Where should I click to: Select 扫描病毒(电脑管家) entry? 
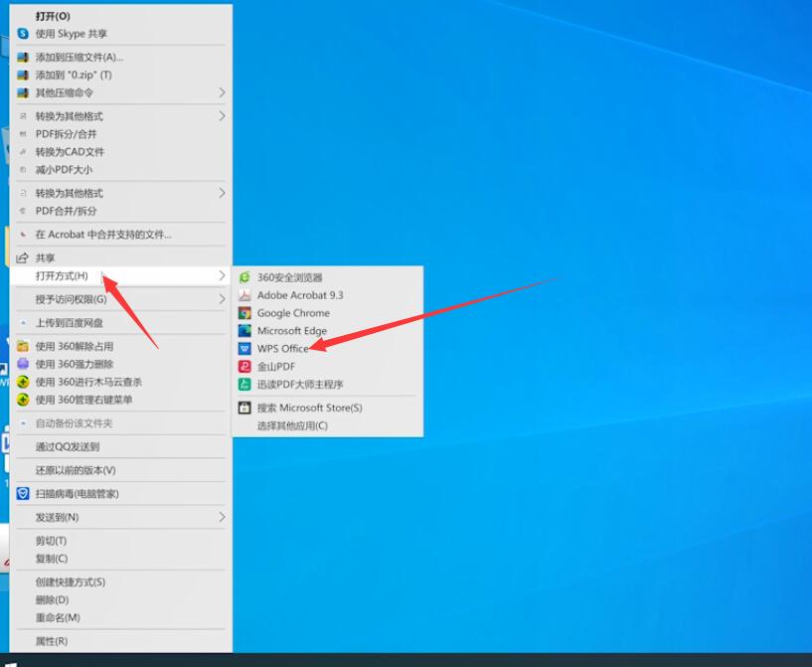(x=120, y=493)
